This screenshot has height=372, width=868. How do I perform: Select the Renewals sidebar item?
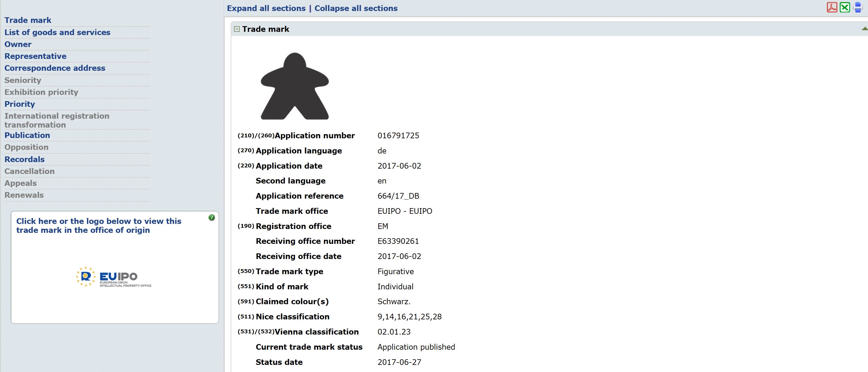(x=24, y=195)
